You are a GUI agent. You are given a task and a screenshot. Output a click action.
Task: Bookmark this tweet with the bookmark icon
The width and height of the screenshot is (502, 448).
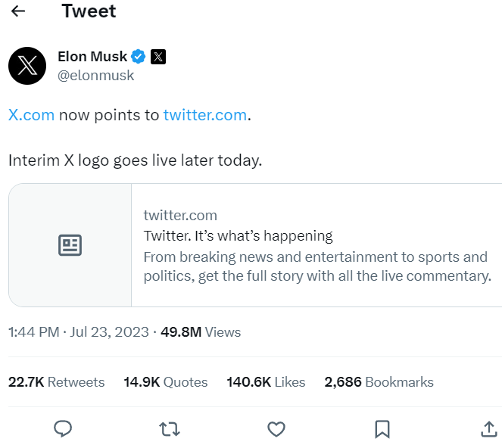tap(382, 429)
